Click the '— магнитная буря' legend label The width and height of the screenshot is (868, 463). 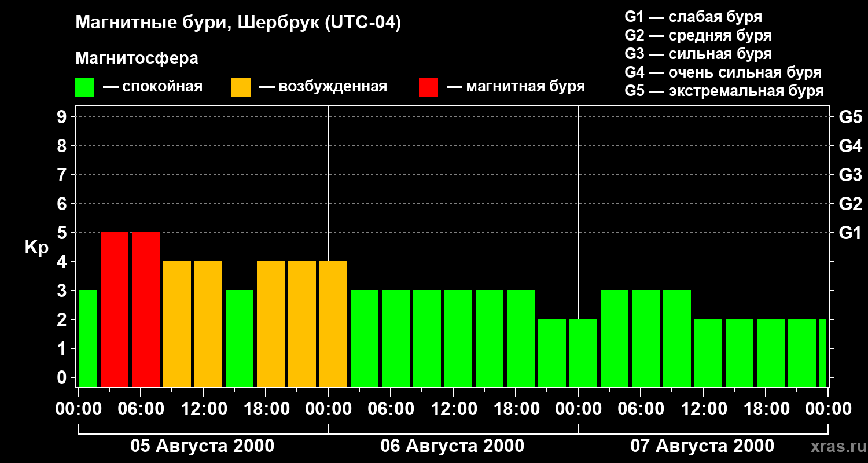[x=516, y=87]
